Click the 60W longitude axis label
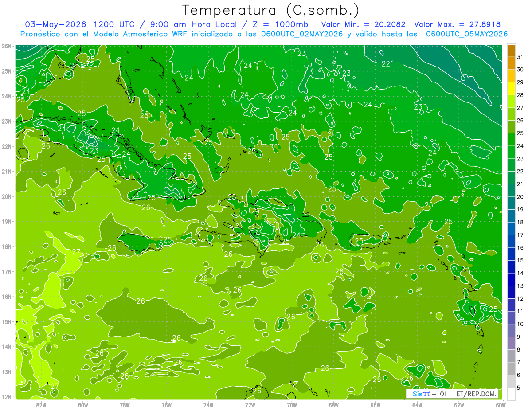Screen dimensions: 532x411 (x=501, y=404)
